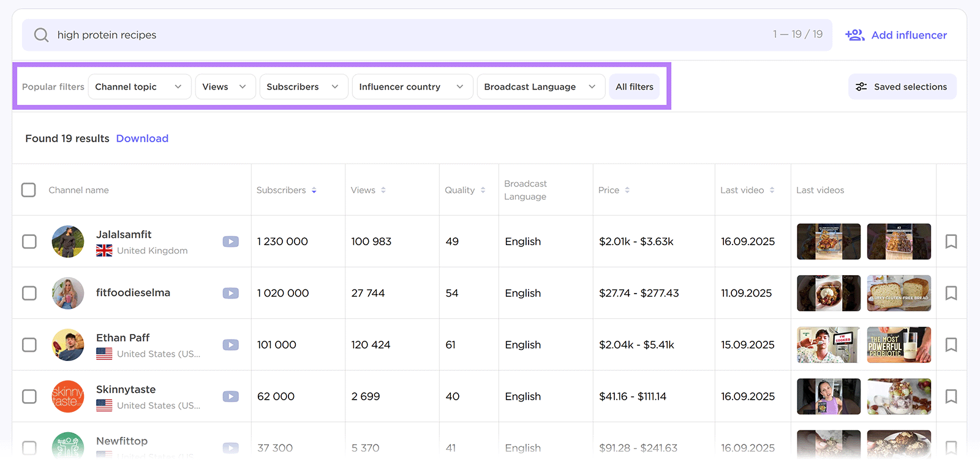Viewport: 980px width, 464px height.
Task: Toggle the select-all channels checkbox
Action: click(x=29, y=190)
